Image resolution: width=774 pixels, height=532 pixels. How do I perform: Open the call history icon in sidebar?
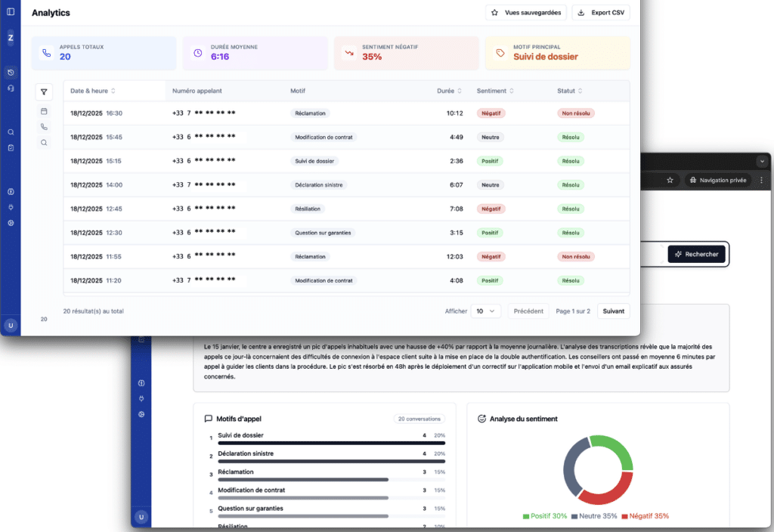11,73
